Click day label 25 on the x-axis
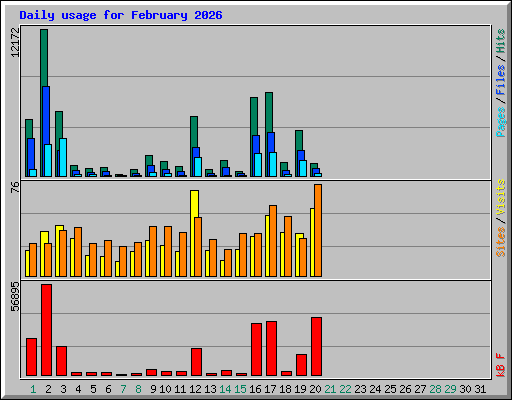Image resolution: width=512 pixels, height=400 pixels. coord(390,389)
